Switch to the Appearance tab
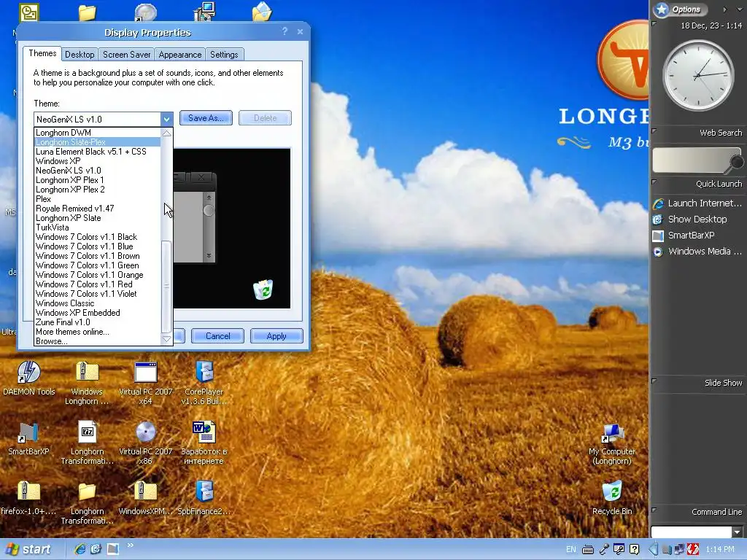Screen dimensions: 747x560 tap(180, 55)
